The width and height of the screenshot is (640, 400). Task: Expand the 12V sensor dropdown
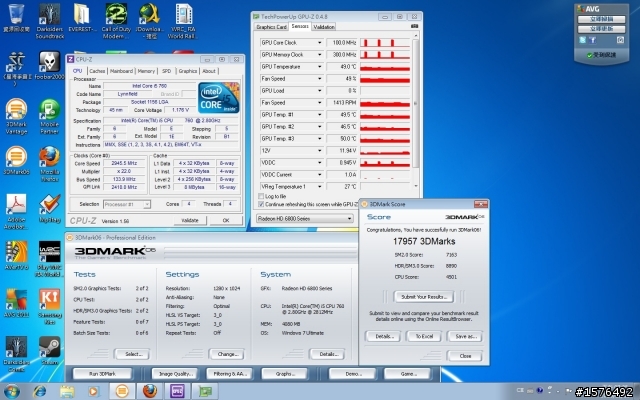click(x=320, y=151)
